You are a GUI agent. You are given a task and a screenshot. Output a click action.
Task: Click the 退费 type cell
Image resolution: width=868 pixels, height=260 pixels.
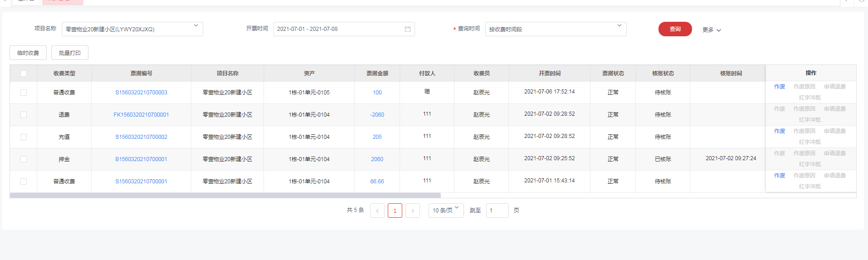coord(64,115)
